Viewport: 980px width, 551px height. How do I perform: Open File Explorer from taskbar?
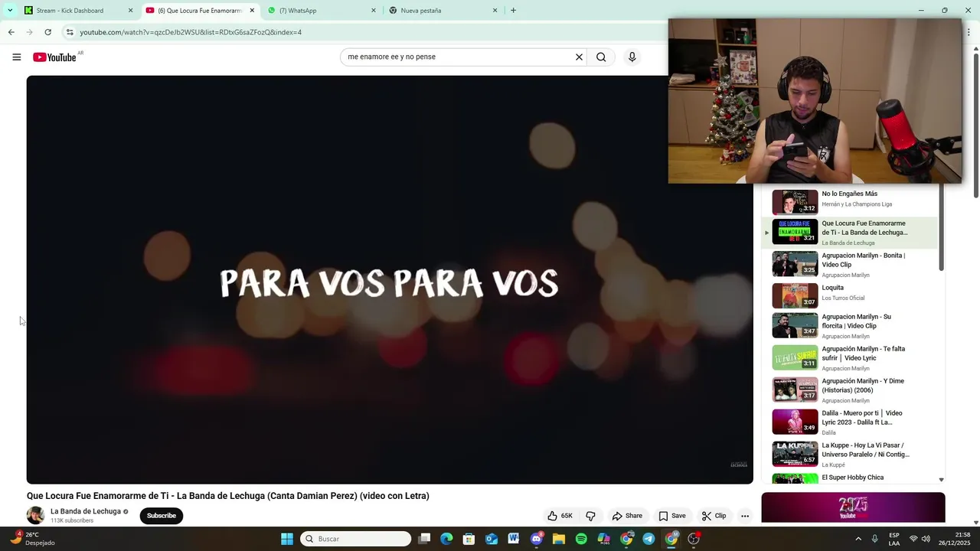pos(559,539)
